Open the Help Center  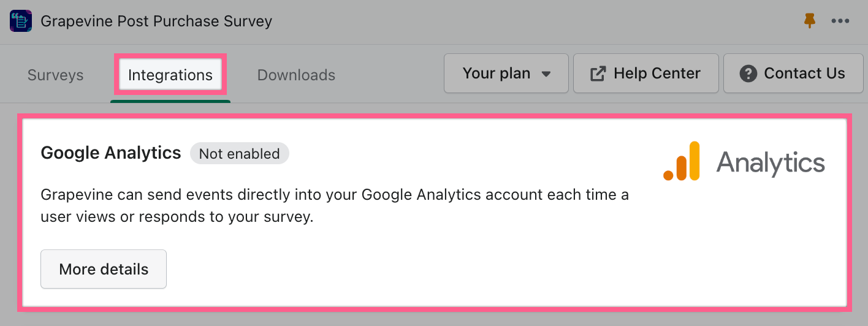click(x=645, y=74)
